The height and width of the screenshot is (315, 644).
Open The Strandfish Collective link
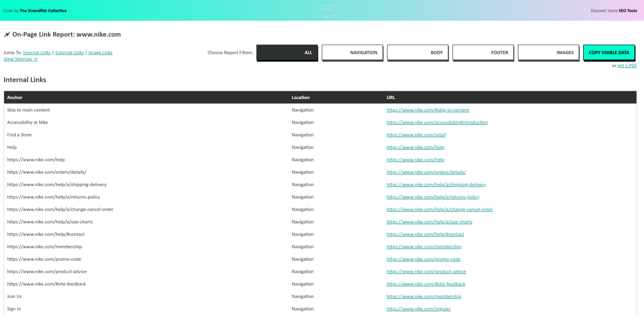[43, 11]
